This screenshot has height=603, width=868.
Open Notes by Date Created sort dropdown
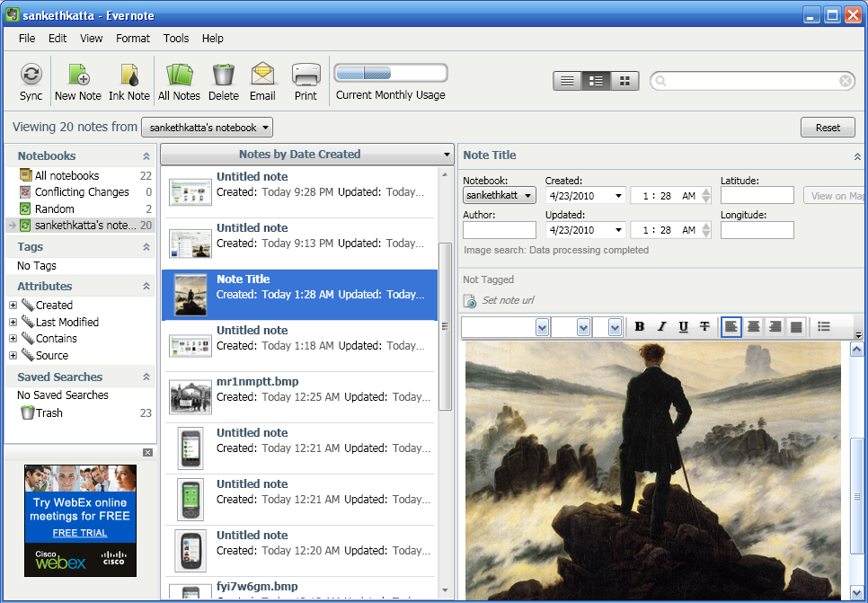coord(447,155)
